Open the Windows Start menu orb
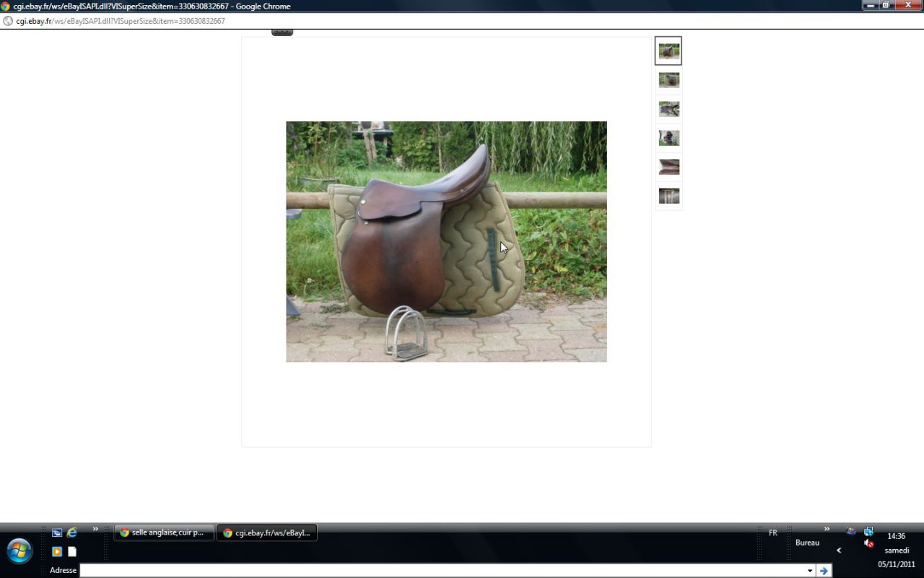 coord(19,551)
